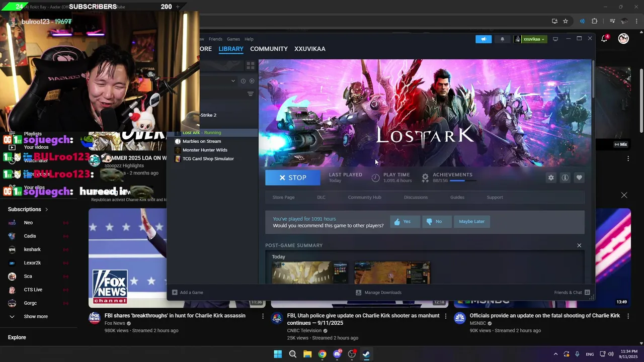Open Lost Ark Discussions link
644x362 pixels.
tap(416, 197)
